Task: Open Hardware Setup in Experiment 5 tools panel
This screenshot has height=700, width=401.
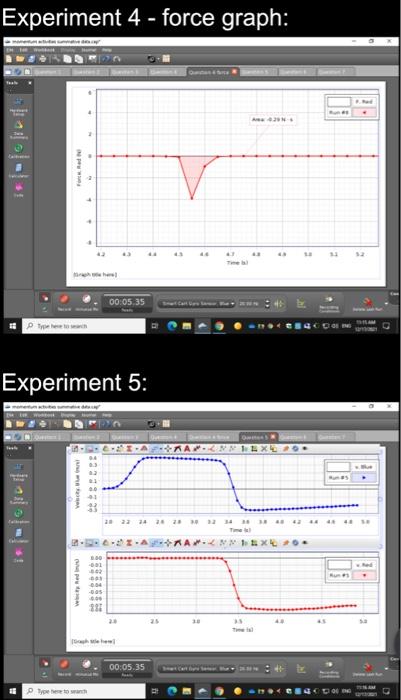Action: pyautogui.click(x=18, y=471)
